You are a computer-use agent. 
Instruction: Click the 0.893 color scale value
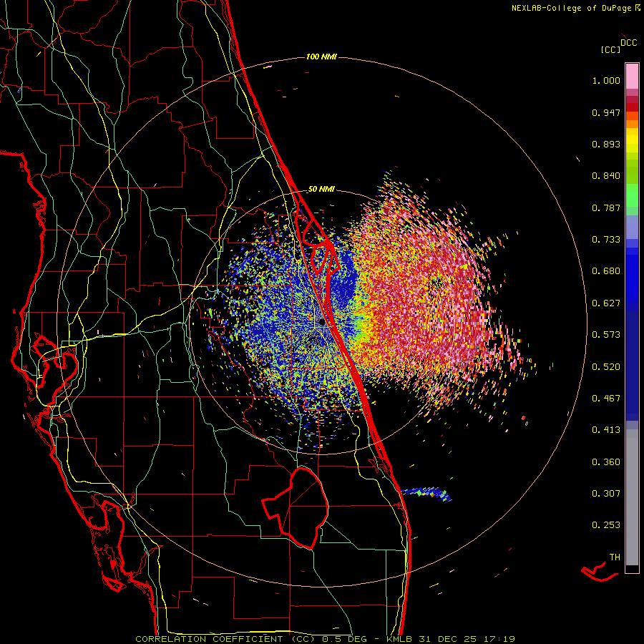606,144
